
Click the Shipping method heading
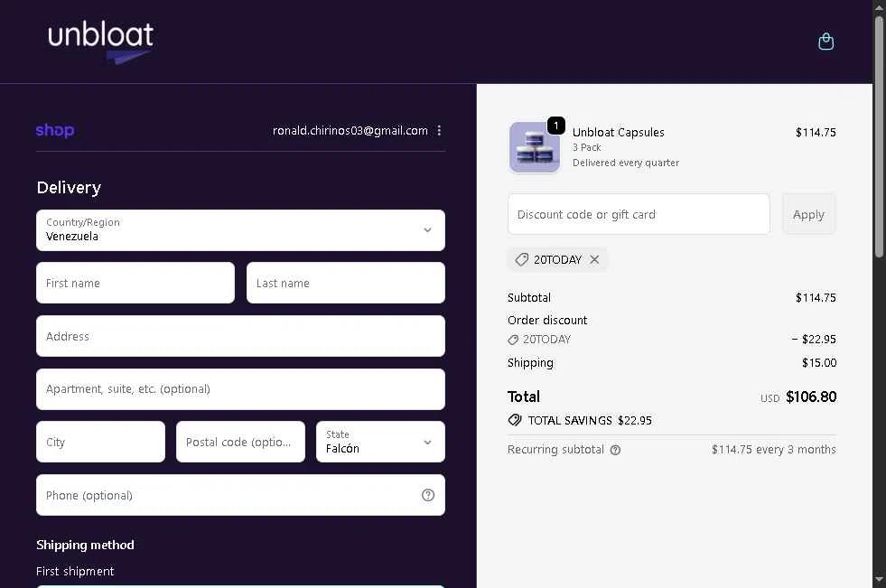[x=85, y=545]
